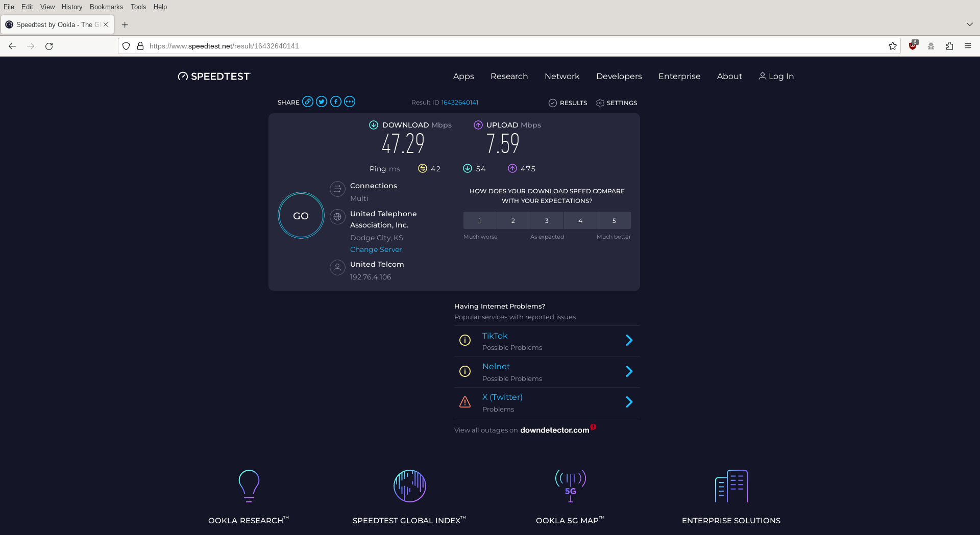Click the browser URL address bar
Viewport: 980px width, 535px height.
(510, 46)
